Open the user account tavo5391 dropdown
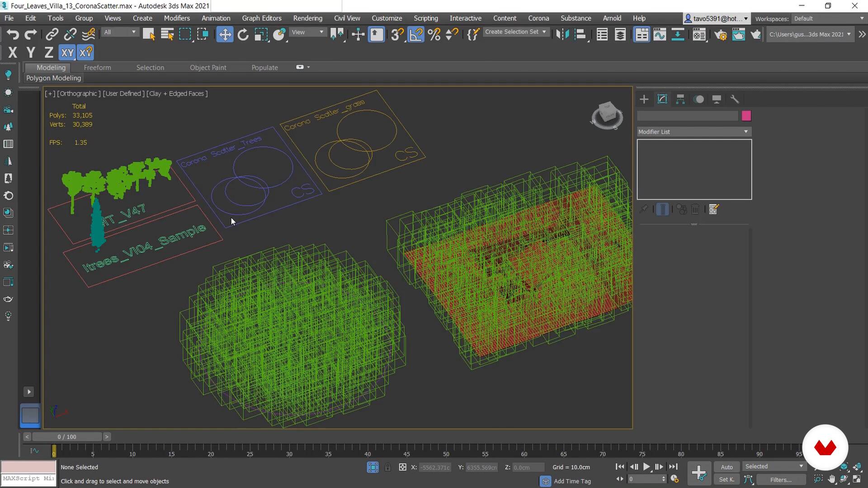 pos(716,19)
